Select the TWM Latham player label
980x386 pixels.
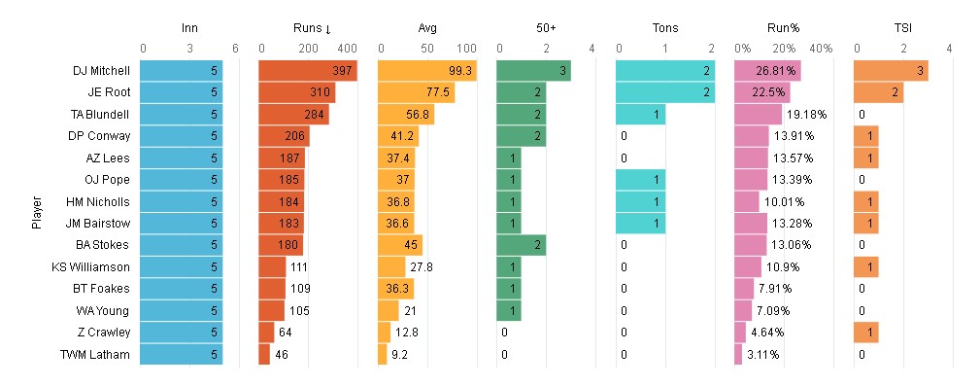coord(95,355)
